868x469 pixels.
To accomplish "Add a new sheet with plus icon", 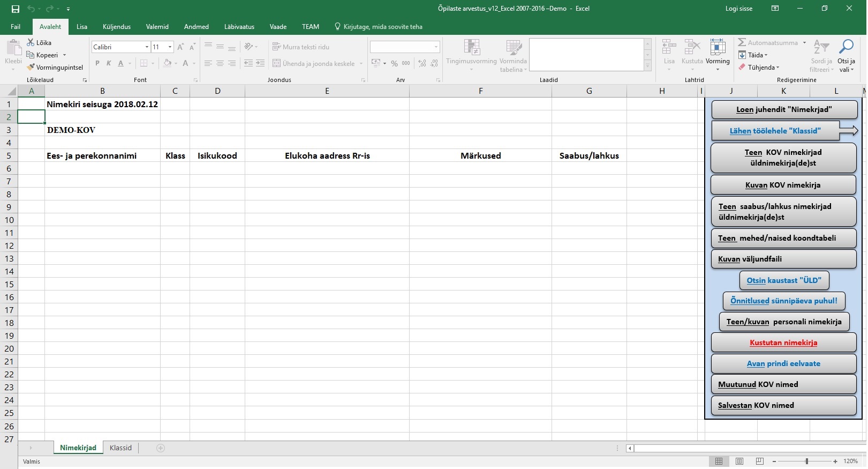I will point(161,448).
